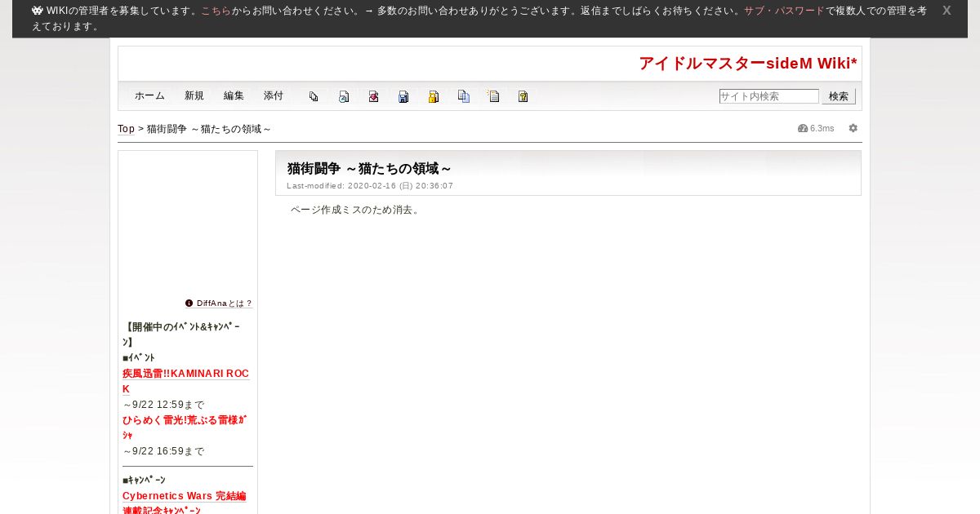980x514 pixels.
Task: Dismiss the notice bar with X
Action: click(x=947, y=11)
